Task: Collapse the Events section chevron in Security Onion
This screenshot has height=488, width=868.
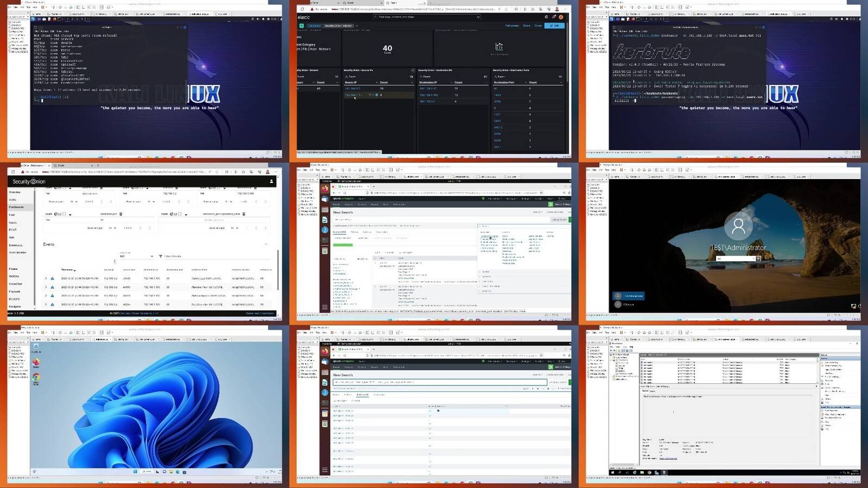Action: 266,244
